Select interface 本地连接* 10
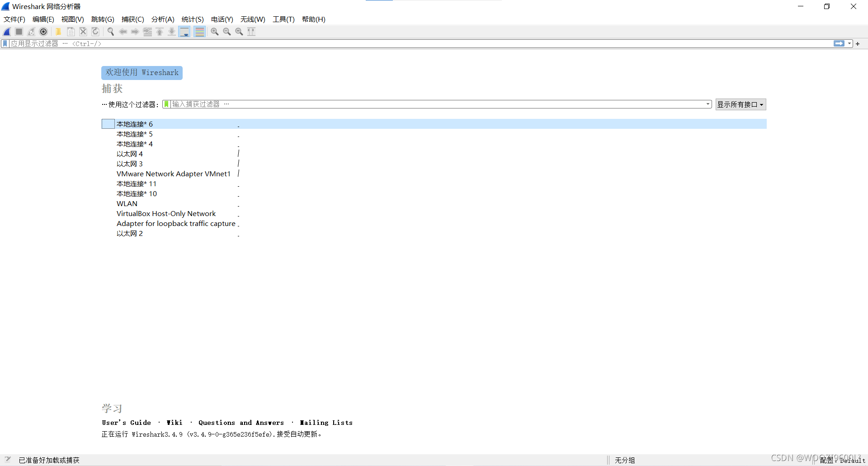868x466 pixels. pos(434,193)
